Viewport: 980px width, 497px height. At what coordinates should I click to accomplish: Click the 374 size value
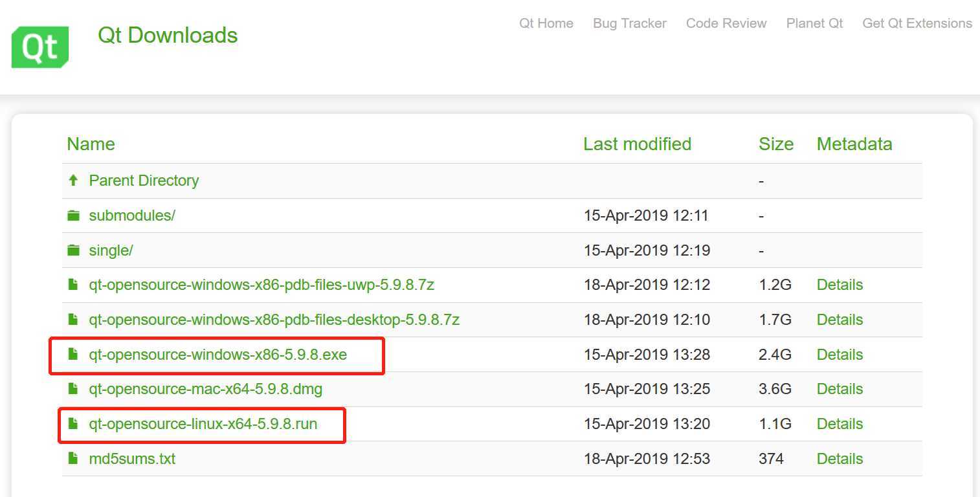pos(771,459)
